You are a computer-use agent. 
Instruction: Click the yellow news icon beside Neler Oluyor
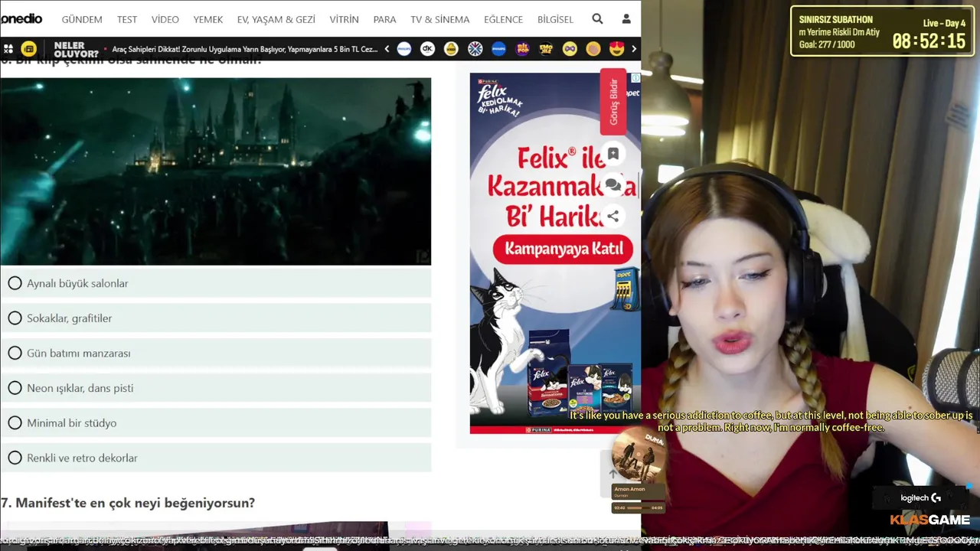click(x=28, y=49)
